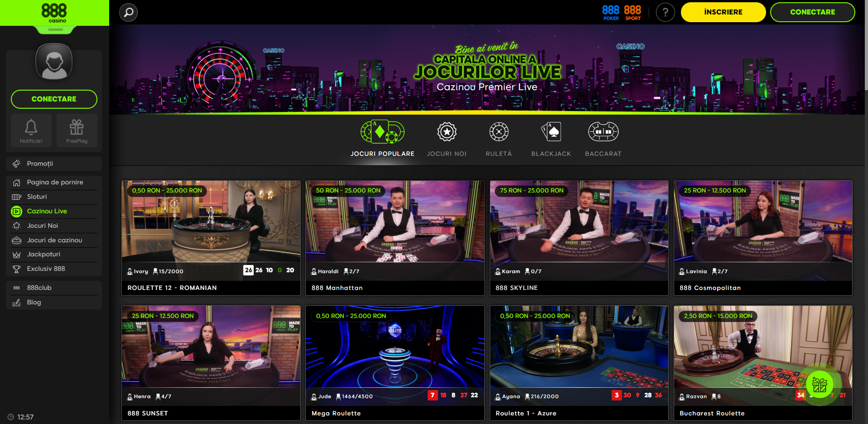Click the 888club sidebar icon
Viewport: 868px width, 424px height.
17,288
